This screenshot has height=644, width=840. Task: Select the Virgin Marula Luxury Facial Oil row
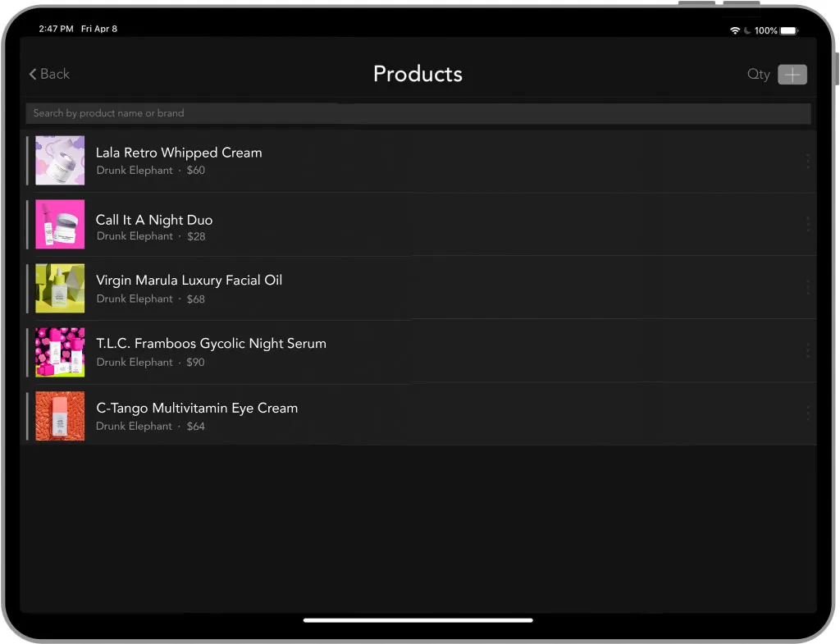pos(328,288)
